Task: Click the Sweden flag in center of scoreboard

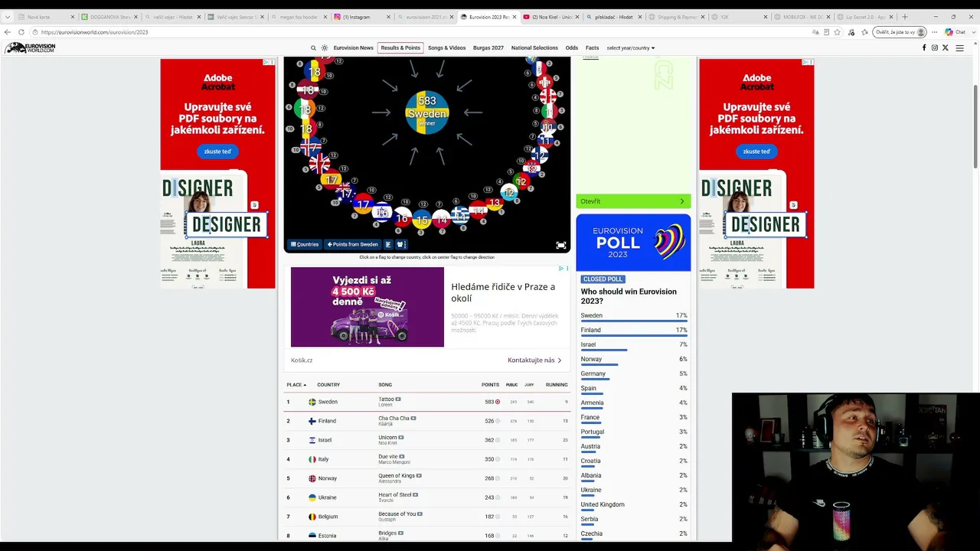Action: coord(427,112)
